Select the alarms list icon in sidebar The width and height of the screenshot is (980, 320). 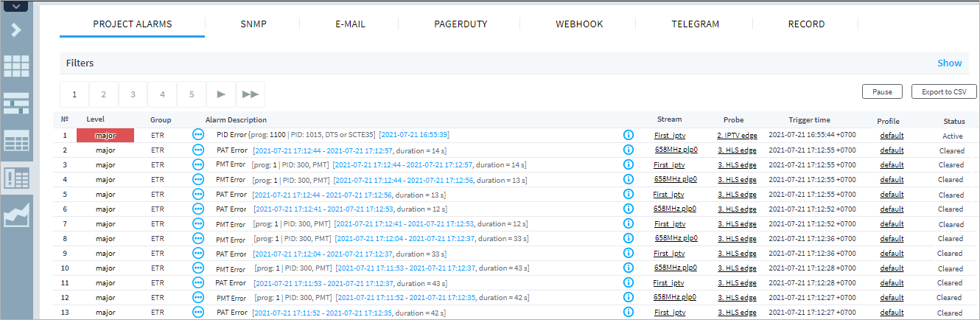click(x=16, y=178)
